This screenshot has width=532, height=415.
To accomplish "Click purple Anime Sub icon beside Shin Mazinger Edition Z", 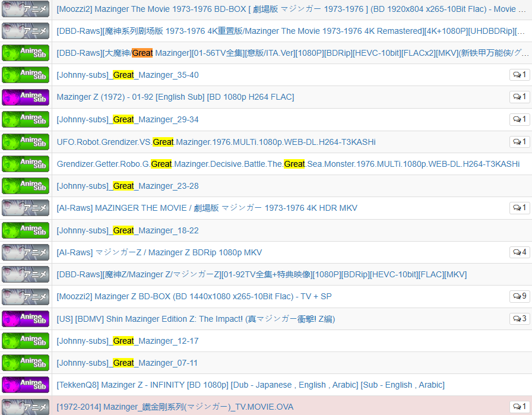I will point(26,319).
